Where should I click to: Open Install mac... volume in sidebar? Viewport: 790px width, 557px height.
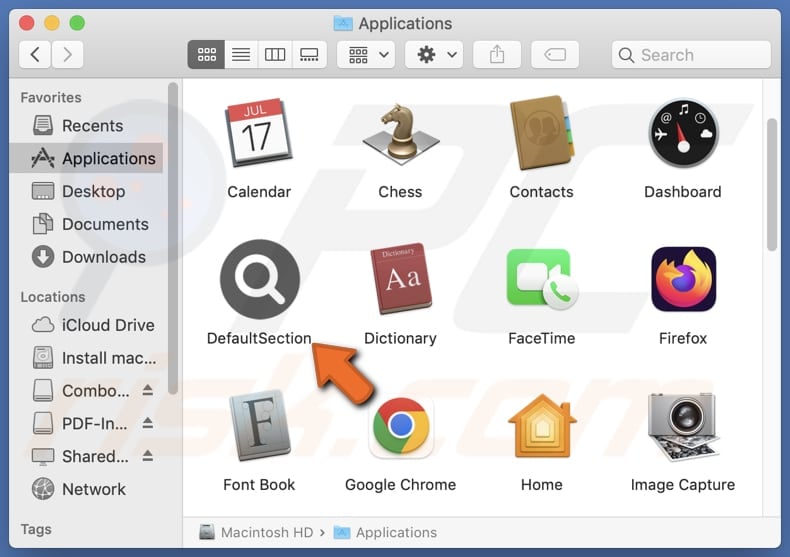[x=86, y=358]
